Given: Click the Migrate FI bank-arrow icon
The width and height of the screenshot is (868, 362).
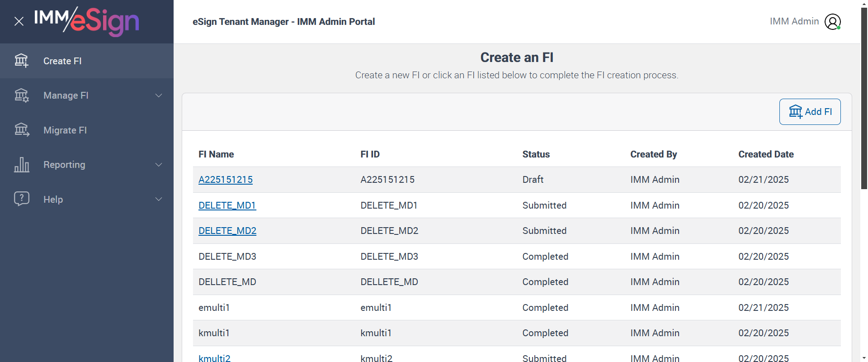Looking at the screenshot, I should pyautogui.click(x=21, y=130).
